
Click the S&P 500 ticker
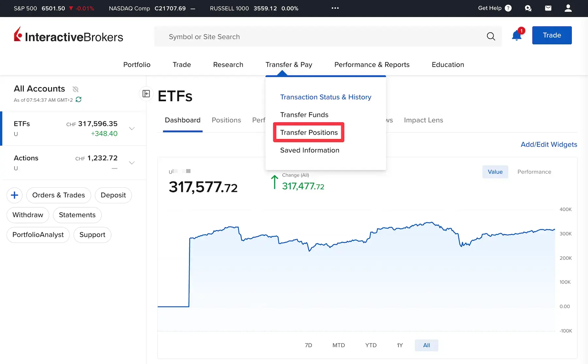54,8
